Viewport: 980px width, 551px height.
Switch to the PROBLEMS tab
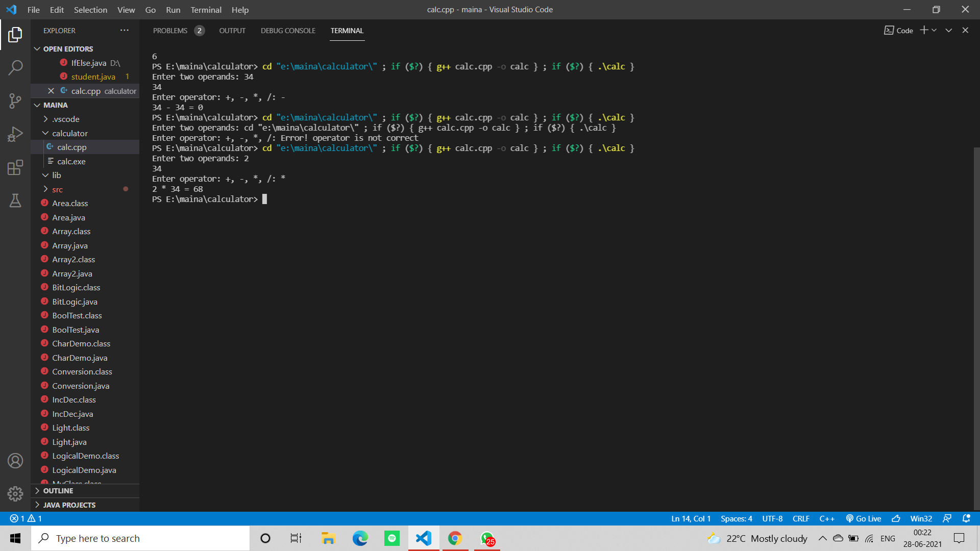pyautogui.click(x=170, y=31)
